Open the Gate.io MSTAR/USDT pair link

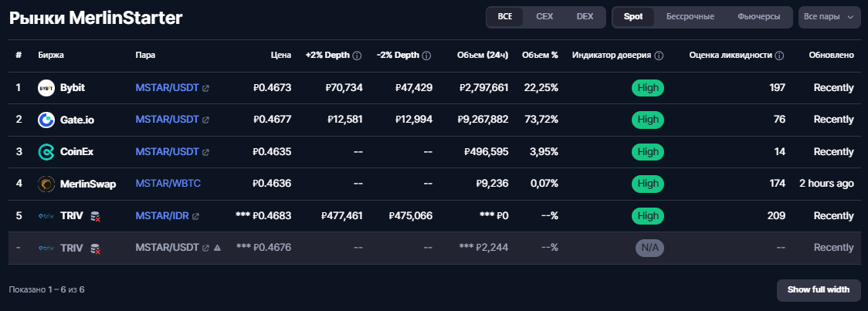(x=167, y=120)
